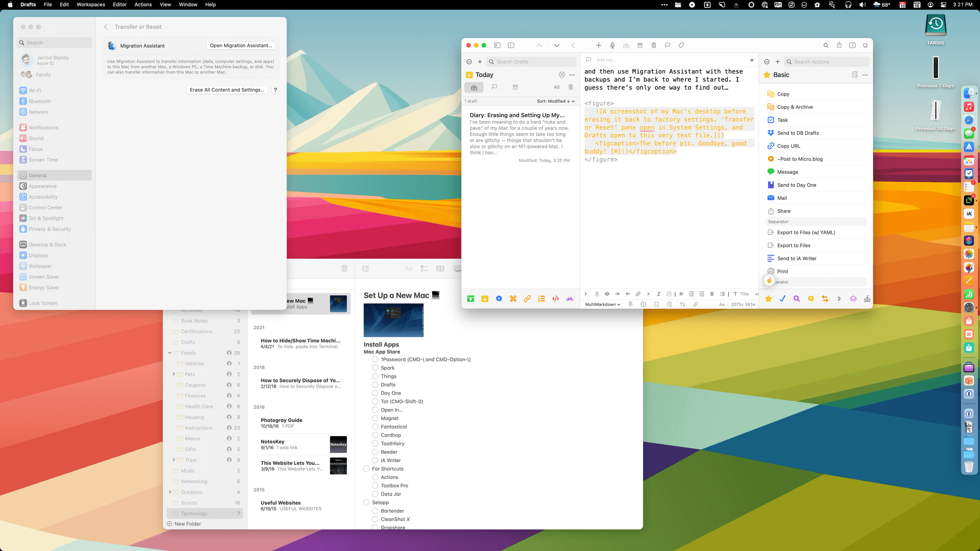The width and height of the screenshot is (980, 551).
Task: Check off the Fantastical checklist item
Action: tap(375, 427)
